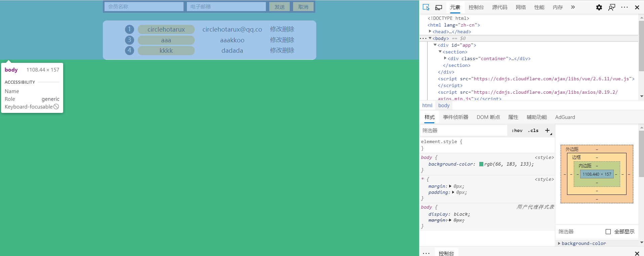Click the box model content size 1108.440 × 157

(597, 174)
